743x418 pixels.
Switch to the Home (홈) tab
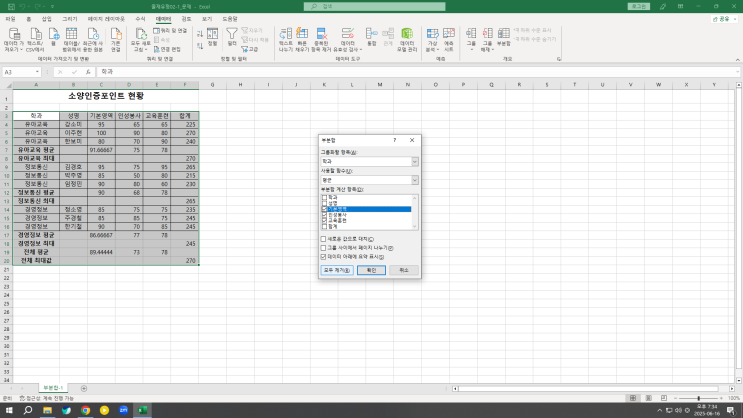[28, 19]
